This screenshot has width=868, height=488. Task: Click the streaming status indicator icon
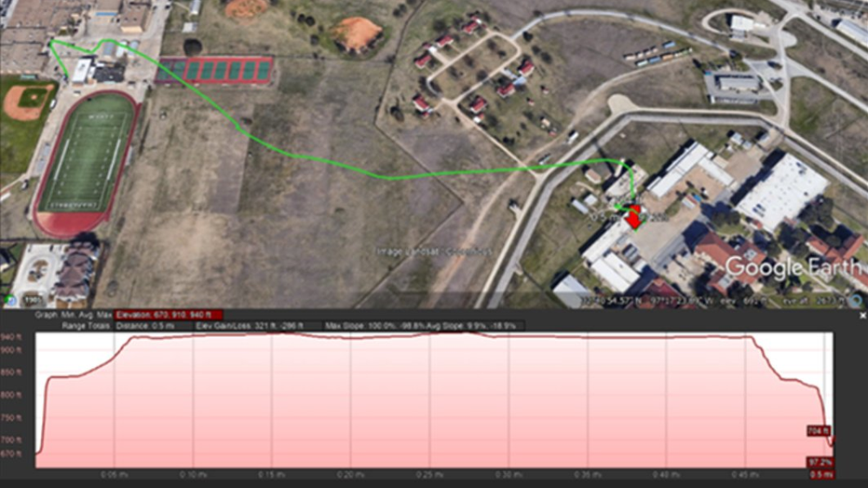854,300
